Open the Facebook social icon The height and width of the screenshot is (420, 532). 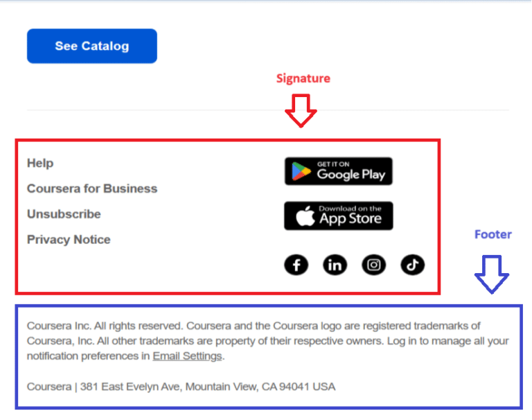click(x=296, y=265)
